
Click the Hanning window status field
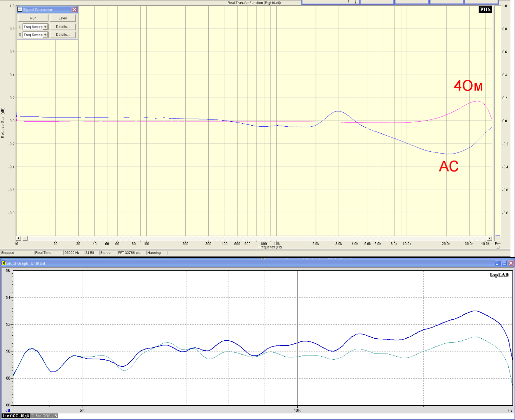pos(154,253)
